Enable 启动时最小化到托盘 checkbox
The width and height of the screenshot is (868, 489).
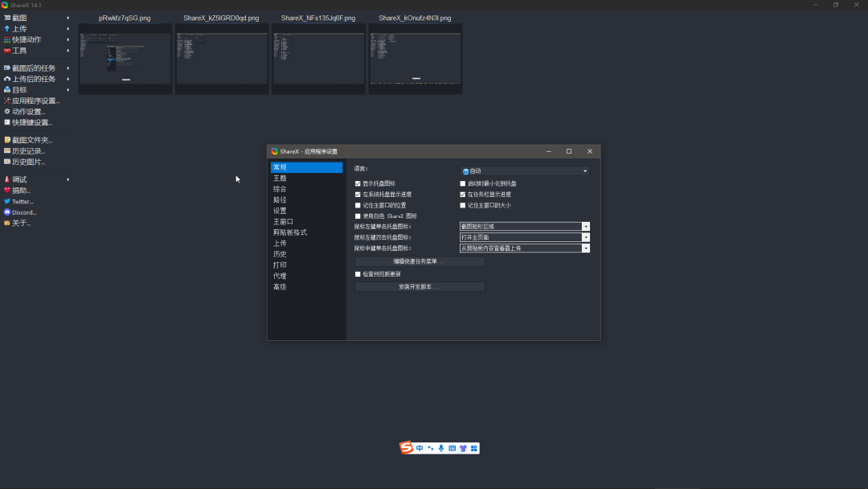(x=463, y=183)
